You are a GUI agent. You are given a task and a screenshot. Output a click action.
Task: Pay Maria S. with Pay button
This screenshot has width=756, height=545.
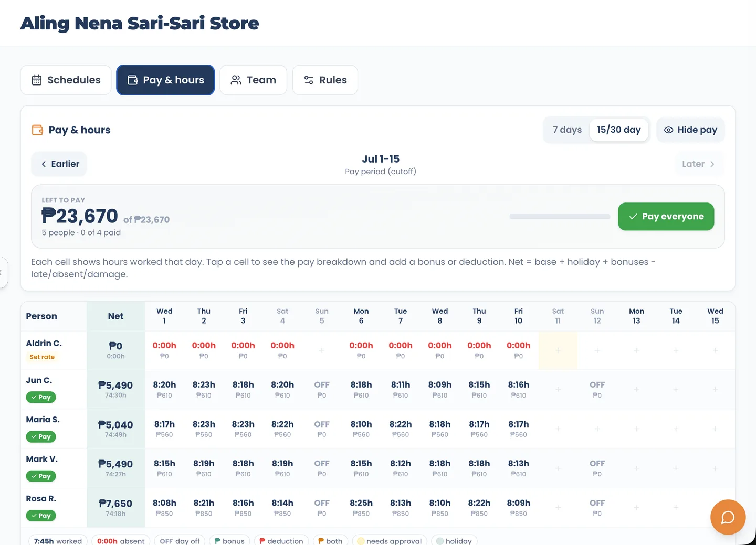tap(41, 436)
